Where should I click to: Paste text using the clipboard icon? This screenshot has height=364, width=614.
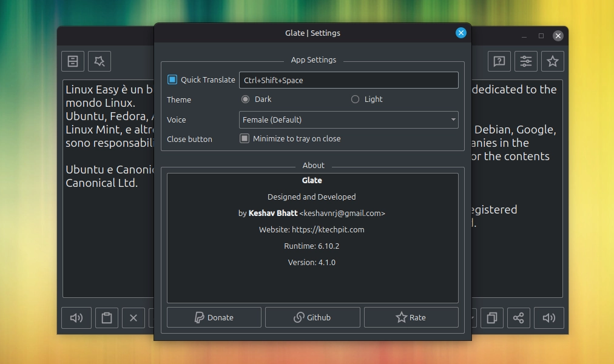(x=107, y=317)
